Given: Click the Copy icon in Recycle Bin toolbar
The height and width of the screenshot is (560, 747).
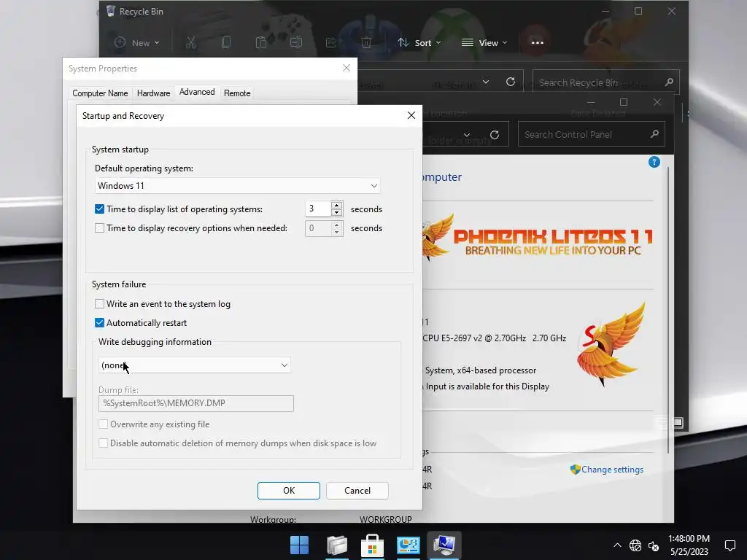Looking at the screenshot, I should [226, 43].
